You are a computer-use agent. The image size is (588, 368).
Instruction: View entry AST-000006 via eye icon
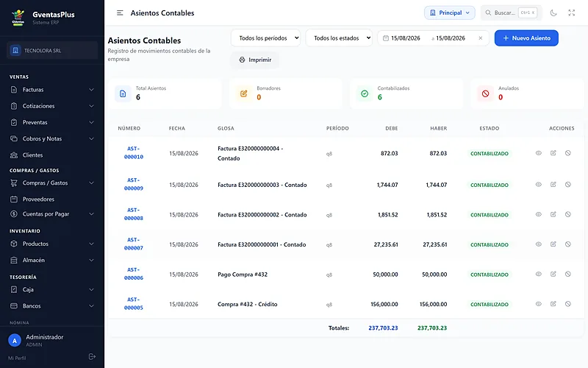tap(539, 274)
